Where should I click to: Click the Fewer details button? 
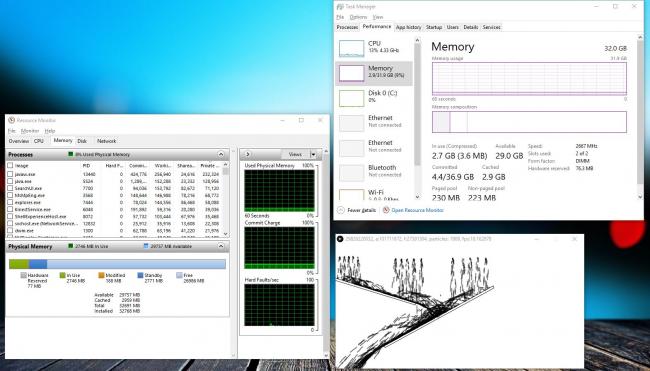[361, 210]
